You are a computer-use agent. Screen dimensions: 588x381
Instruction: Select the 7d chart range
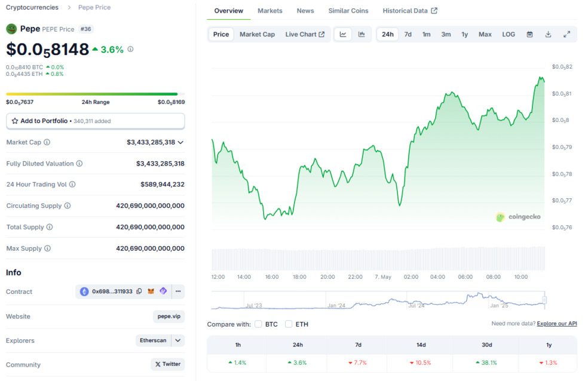408,35
